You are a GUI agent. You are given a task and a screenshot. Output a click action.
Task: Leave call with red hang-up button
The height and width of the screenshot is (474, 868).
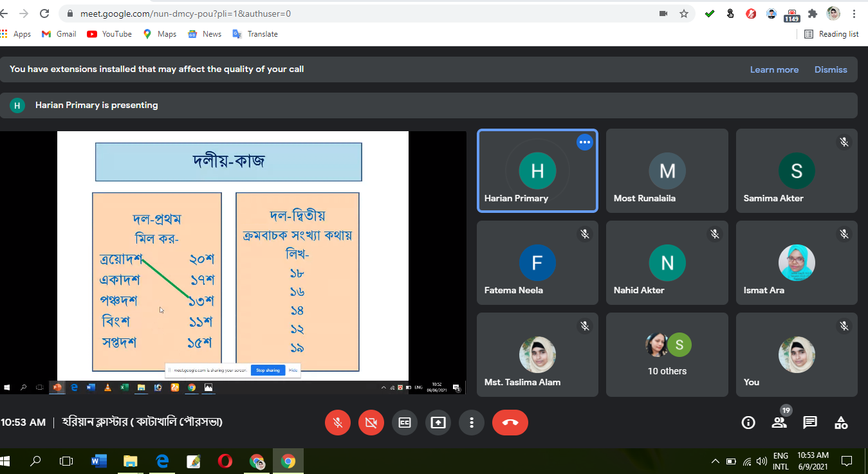510,423
